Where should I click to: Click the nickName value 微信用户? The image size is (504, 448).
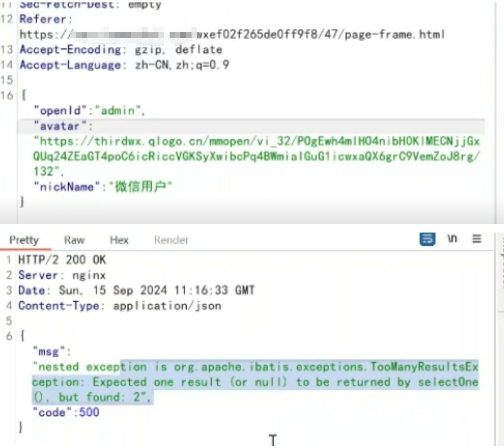[x=140, y=187]
